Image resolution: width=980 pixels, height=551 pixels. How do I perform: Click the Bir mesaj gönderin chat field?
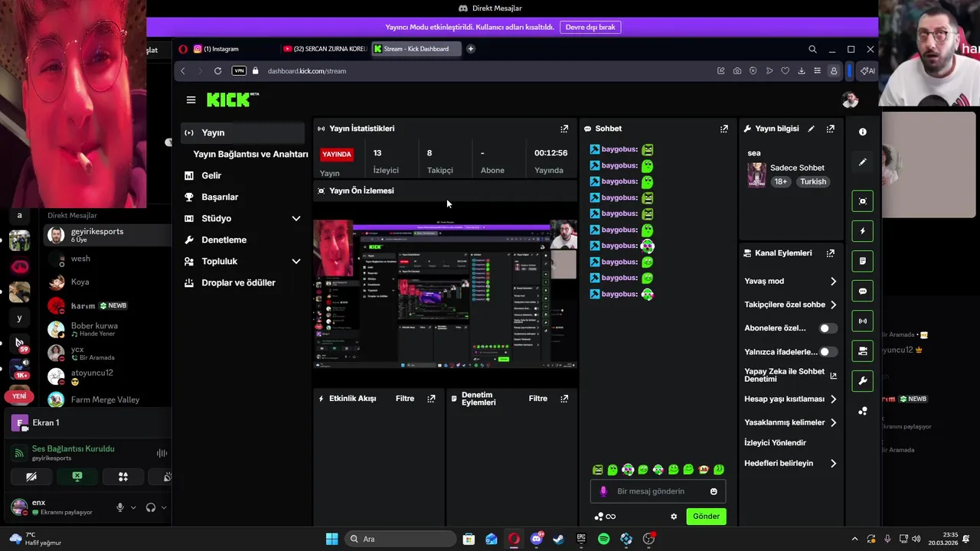(657, 491)
